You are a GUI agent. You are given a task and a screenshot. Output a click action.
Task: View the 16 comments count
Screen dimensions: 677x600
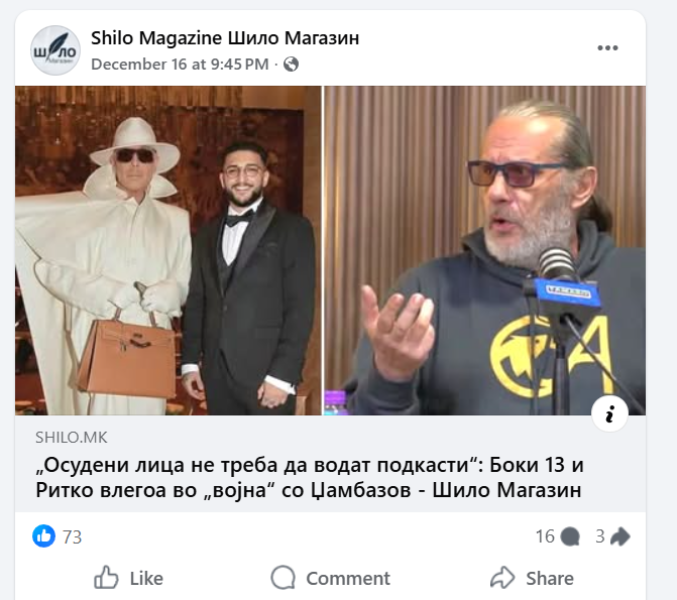coord(545,537)
